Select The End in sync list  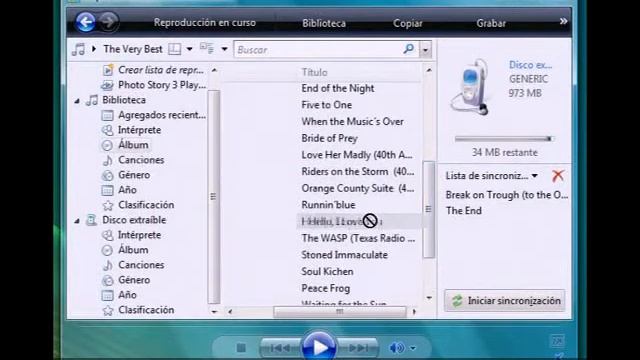click(463, 211)
